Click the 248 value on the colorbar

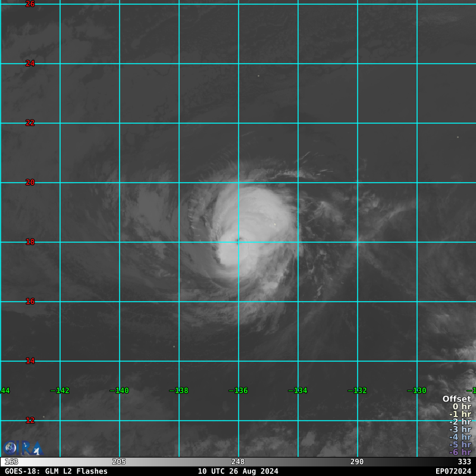(x=238, y=462)
